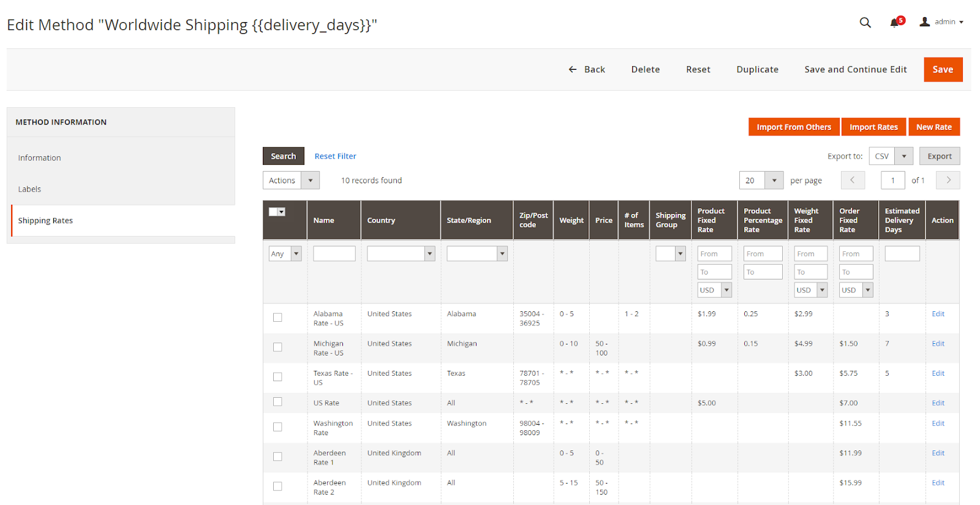Go to previous page arrow
The width and height of the screenshot is (980, 505).
pos(853,180)
